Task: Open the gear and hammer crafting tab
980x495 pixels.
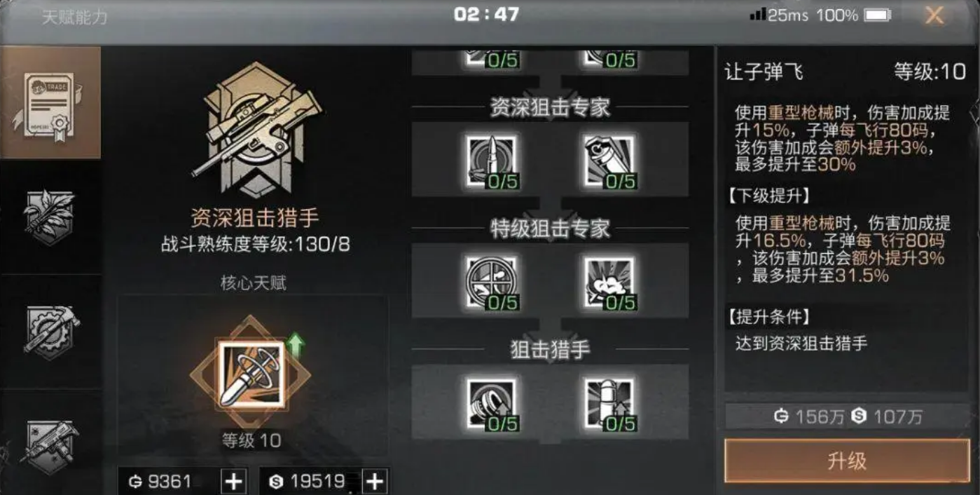Action: (x=50, y=332)
